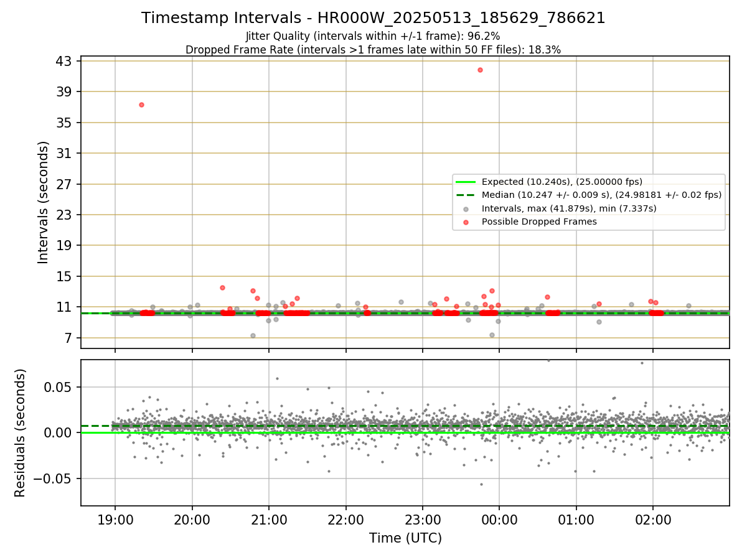Select the 'Dropped Frame Rate' subtitle line
The height and width of the screenshot is (560, 747).
point(374,50)
